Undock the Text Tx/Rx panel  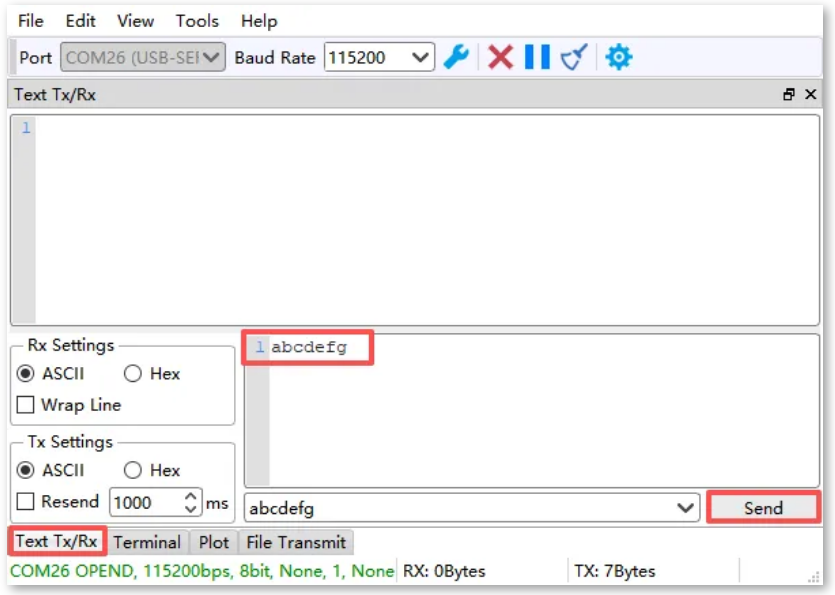[789, 95]
